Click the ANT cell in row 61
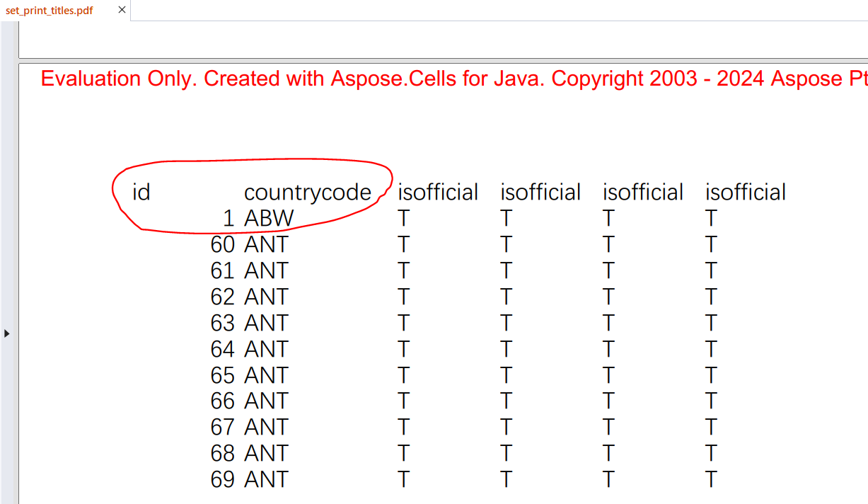 [x=266, y=271]
